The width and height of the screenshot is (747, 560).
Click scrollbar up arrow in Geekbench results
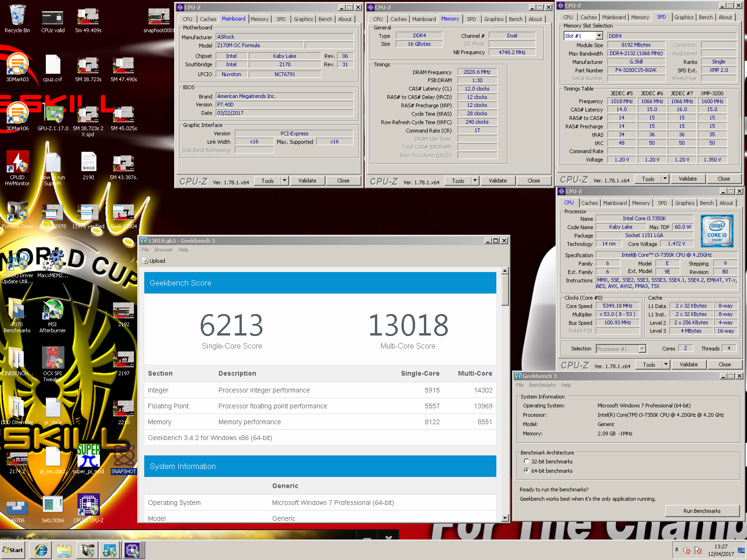[505, 271]
